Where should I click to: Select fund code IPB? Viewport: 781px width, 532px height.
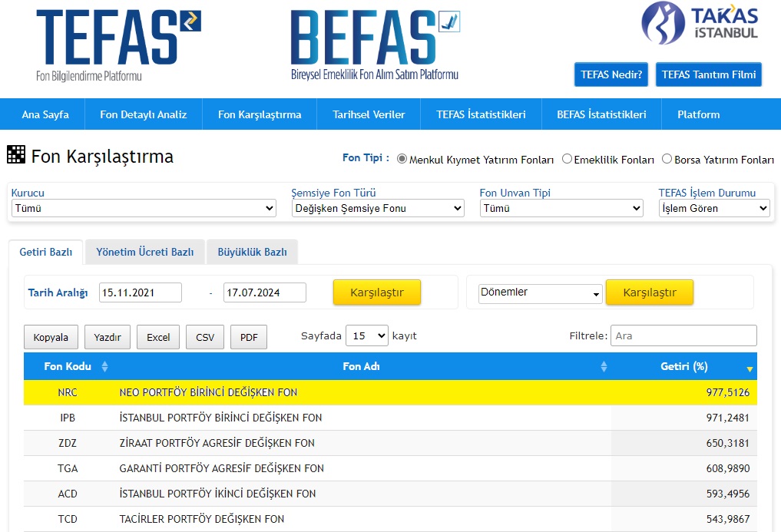68,418
